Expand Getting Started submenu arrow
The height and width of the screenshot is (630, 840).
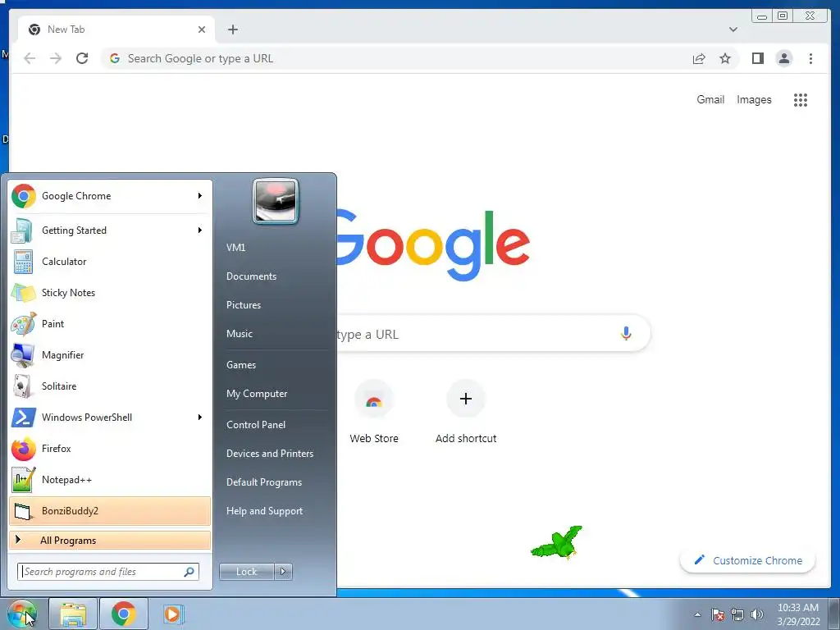pyautogui.click(x=200, y=231)
